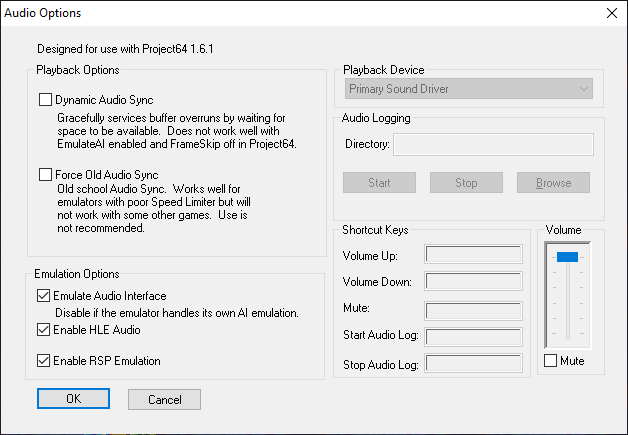Click the audio logging Stop button
The image size is (628, 435).
click(x=466, y=183)
